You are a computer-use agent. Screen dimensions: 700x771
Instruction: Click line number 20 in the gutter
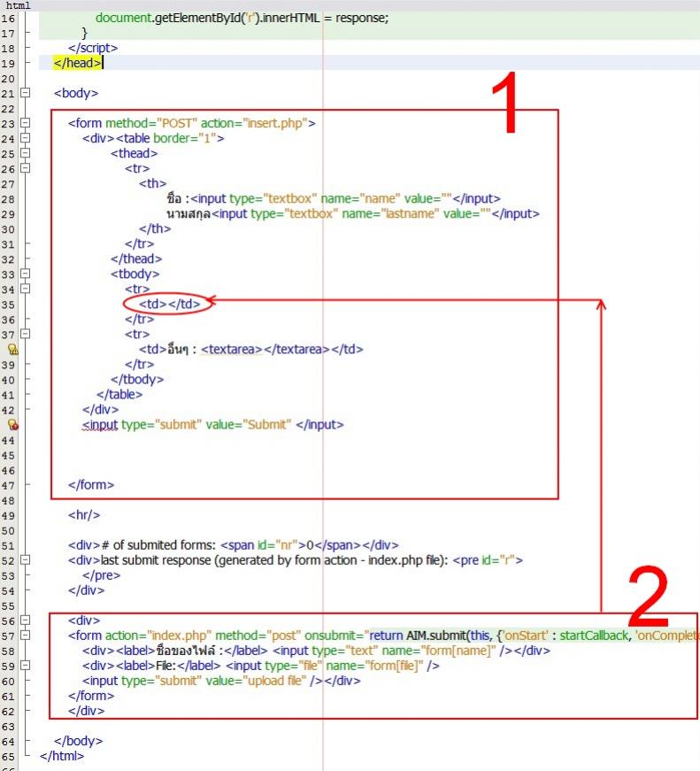tap(8, 79)
